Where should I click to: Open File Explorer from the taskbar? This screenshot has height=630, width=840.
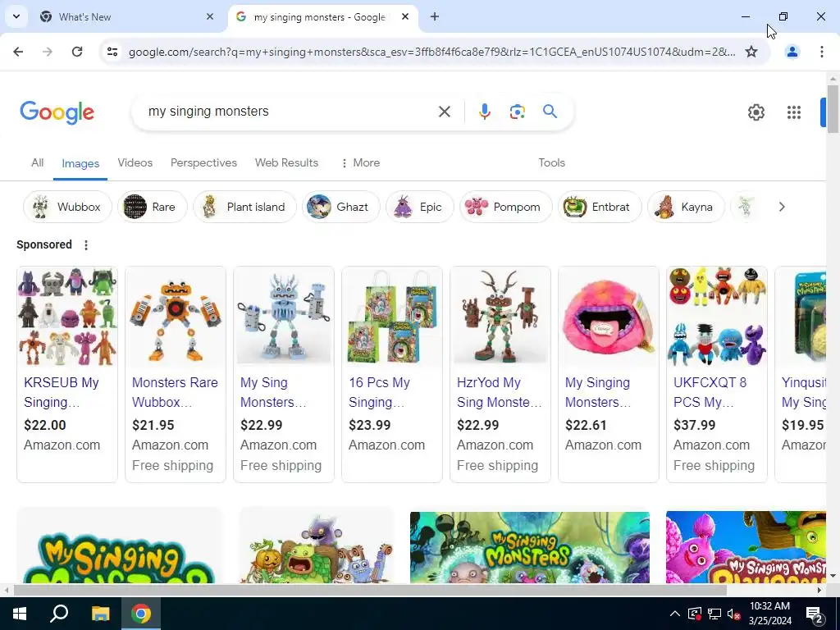click(100, 614)
